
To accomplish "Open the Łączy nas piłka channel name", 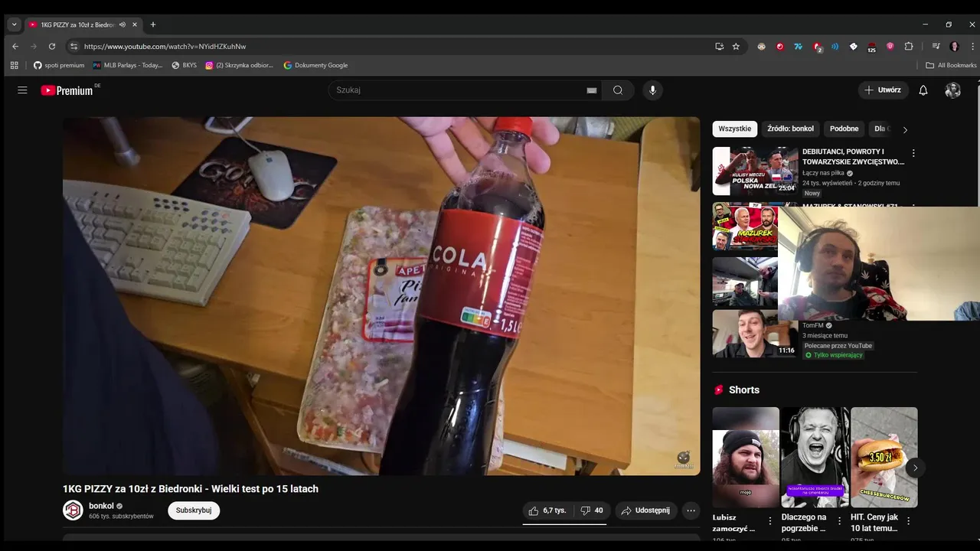I will click(823, 173).
